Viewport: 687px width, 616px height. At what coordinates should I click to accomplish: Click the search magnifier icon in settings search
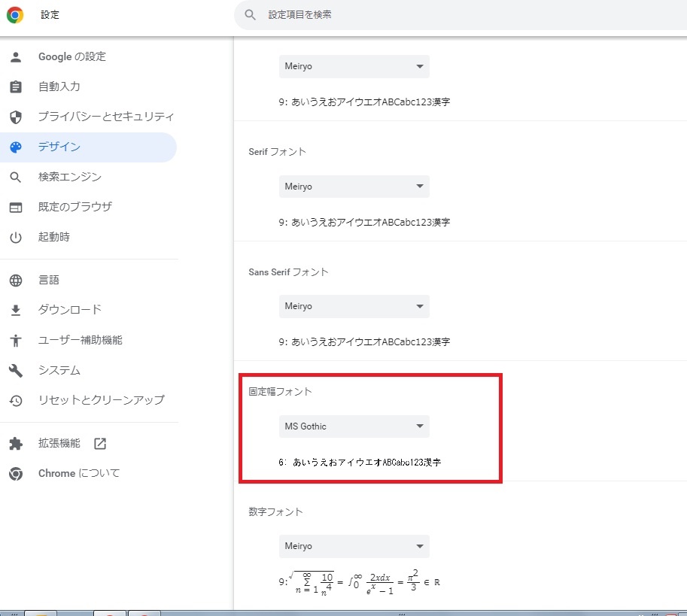(x=250, y=15)
